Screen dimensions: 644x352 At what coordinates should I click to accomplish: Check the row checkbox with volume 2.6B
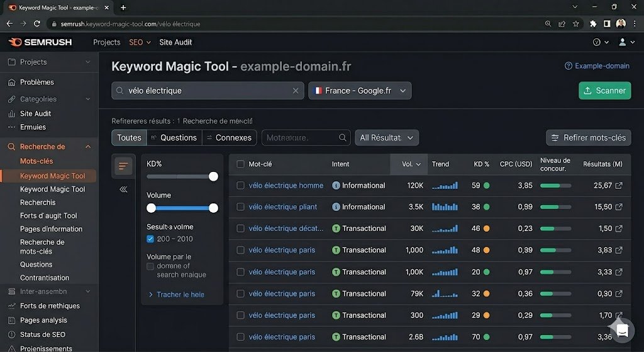pos(241,337)
